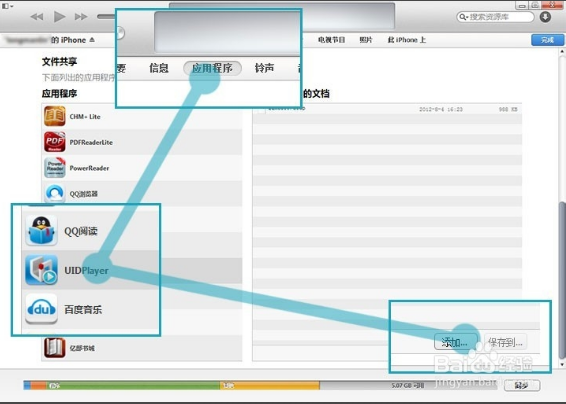Select the document row dated 2012-8-4
The width and height of the screenshot is (566, 404).
[x=387, y=109]
